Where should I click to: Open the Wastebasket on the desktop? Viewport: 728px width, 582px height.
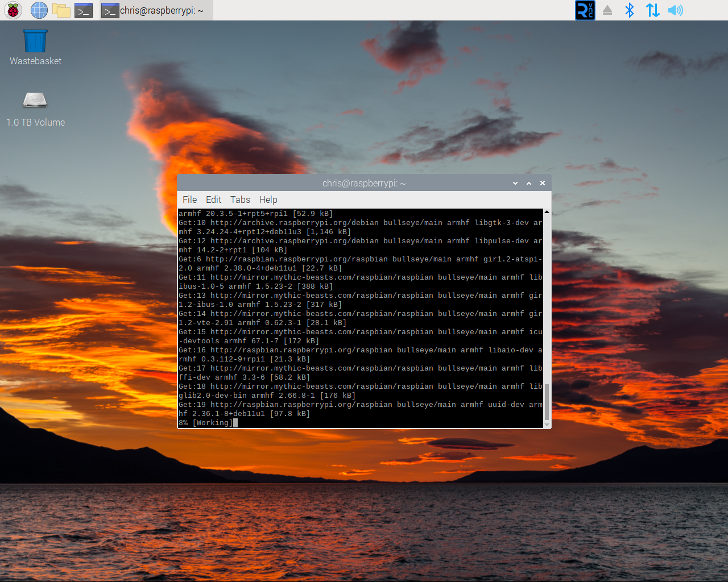(x=35, y=41)
